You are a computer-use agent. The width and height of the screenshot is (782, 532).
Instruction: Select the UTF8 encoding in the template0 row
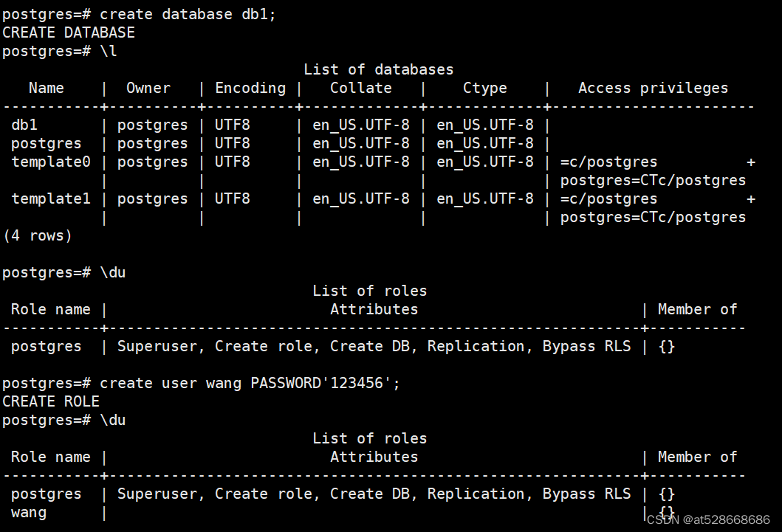click(x=233, y=162)
